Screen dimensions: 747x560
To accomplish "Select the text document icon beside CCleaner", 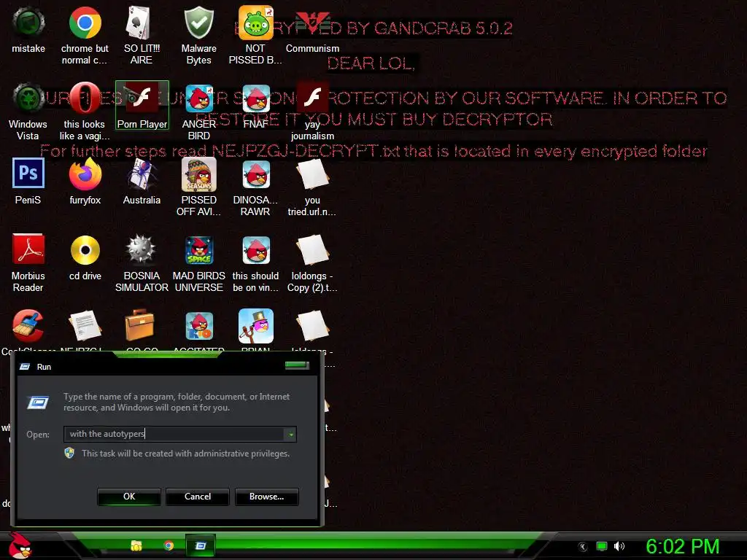I will click(85, 326).
